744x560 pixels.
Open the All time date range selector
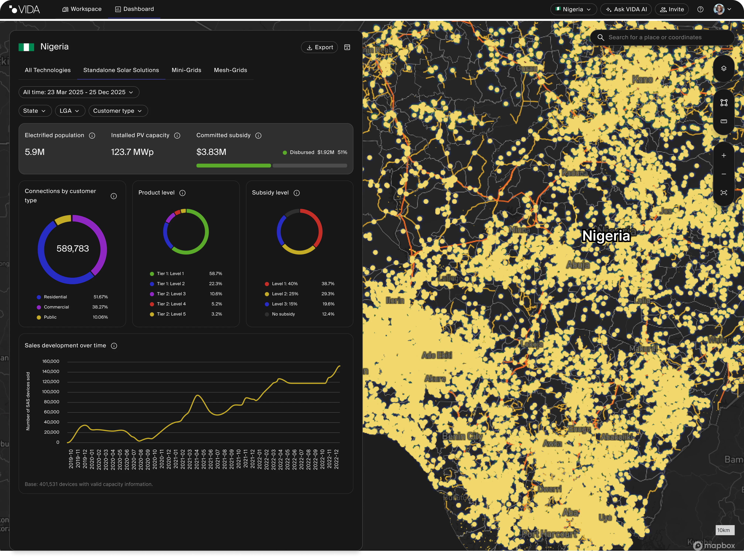(x=79, y=92)
